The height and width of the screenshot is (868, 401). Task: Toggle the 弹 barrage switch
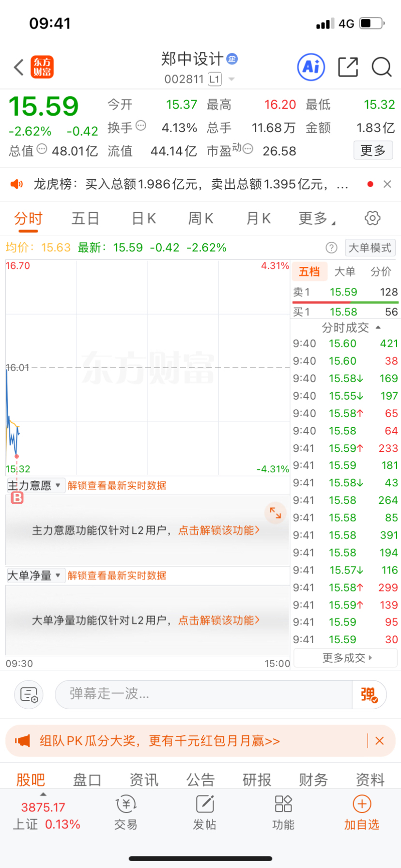tap(370, 695)
